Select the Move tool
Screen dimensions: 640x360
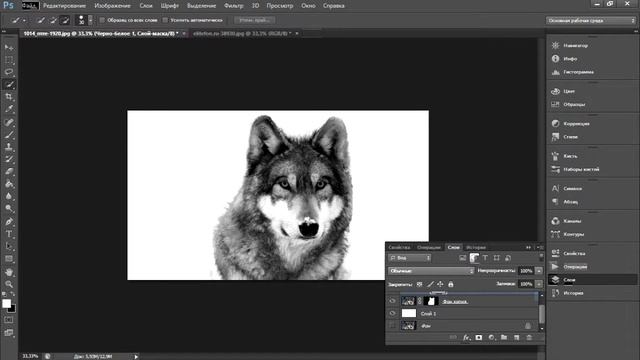[x=9, y=48]
